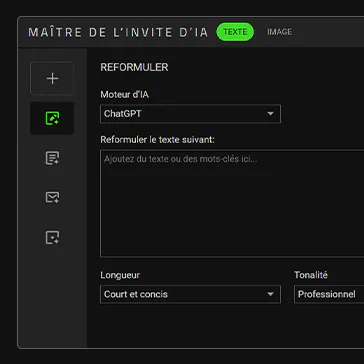Switch to the IMAGE tab
Viewport: 364px width, 364px height.
tap(279, 32)
